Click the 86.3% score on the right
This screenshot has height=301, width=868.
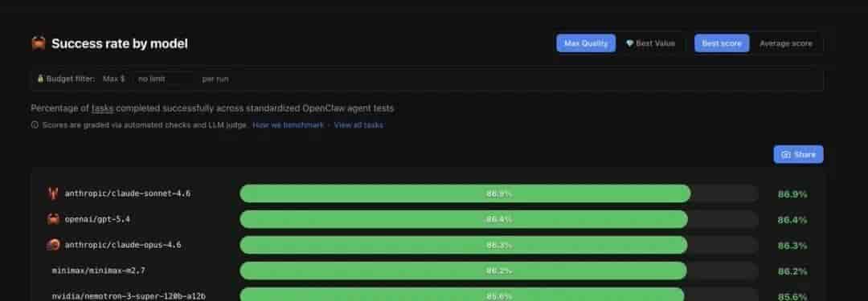click(x=792, y=246)
